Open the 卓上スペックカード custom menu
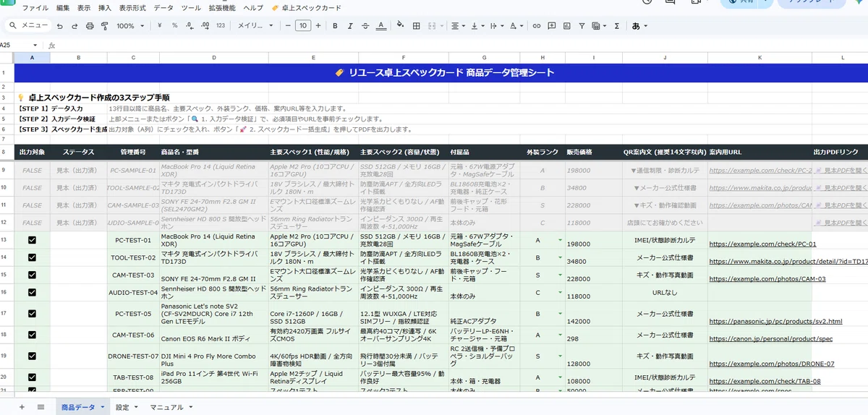This screenshot has height=415, width=868. pyautogui.click(x=306, y=7)
